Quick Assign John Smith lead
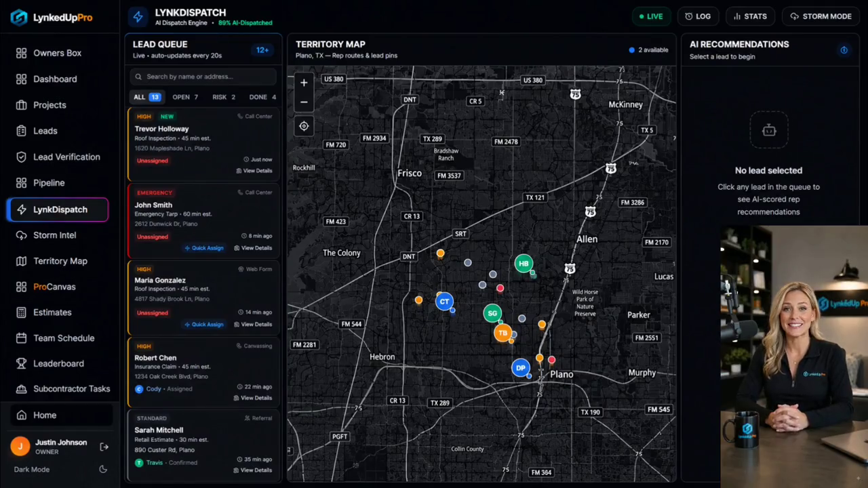Viewport: 868px width, 488px height. pos(203,248)
